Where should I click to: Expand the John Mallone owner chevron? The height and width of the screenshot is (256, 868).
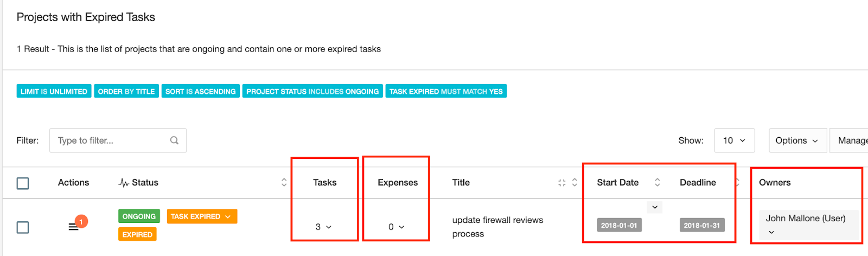(x=771, y=232)
